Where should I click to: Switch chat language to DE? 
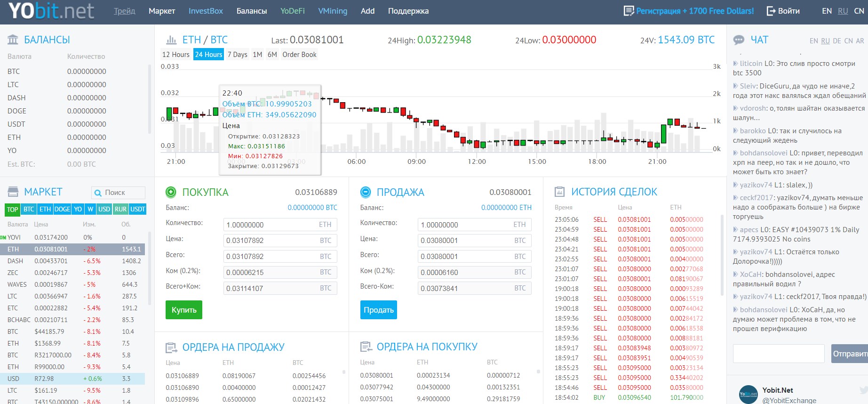pyautogui.click(x=837, y=41)
